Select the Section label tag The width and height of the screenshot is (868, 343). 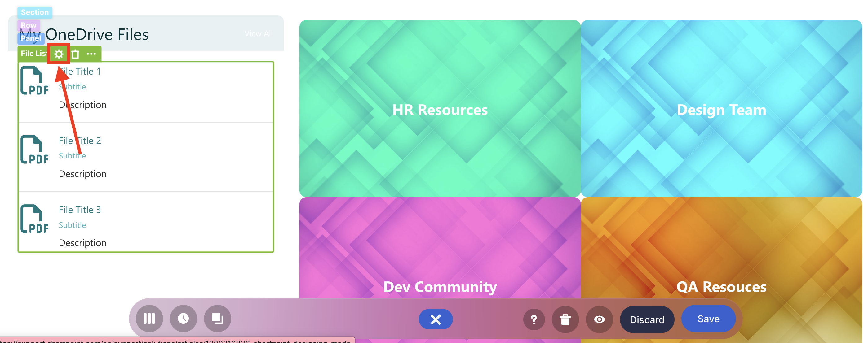click(35, 12)
